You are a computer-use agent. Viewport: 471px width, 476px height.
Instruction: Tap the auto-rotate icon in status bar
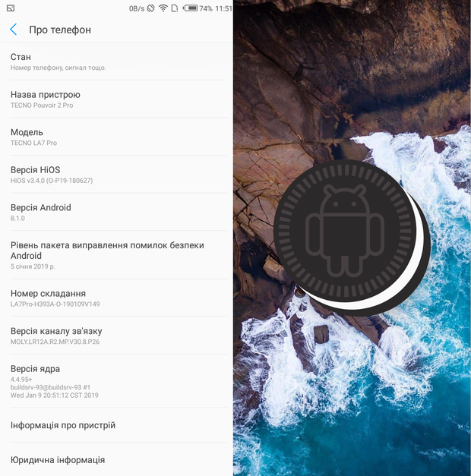click(151, 8)
